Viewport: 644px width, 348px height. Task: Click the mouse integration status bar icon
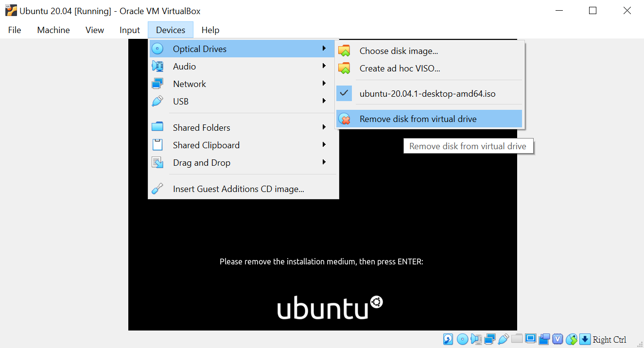pos(572,339)
